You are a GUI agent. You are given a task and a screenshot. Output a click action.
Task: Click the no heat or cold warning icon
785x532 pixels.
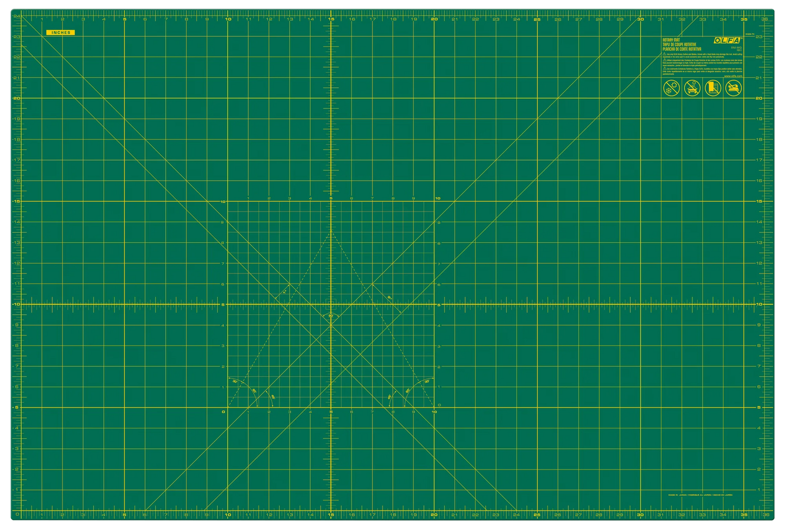(670, 88)
